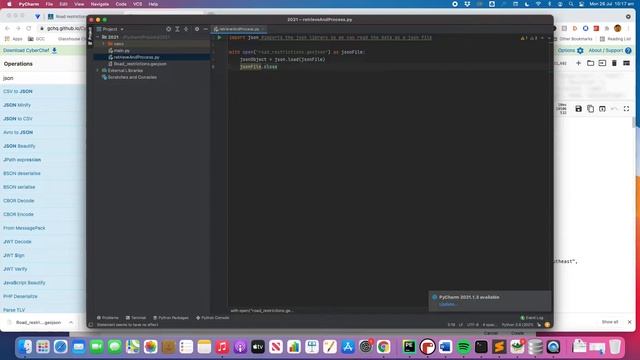Select opened file target icon in Project panel
This screenshot has height=360, width=640.
tap(169, 29)
